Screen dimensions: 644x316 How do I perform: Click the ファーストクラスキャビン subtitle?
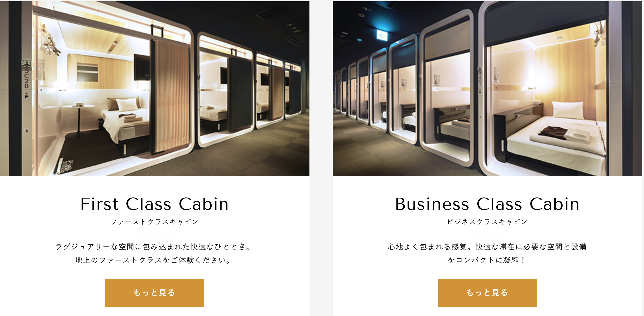[155, 222]
